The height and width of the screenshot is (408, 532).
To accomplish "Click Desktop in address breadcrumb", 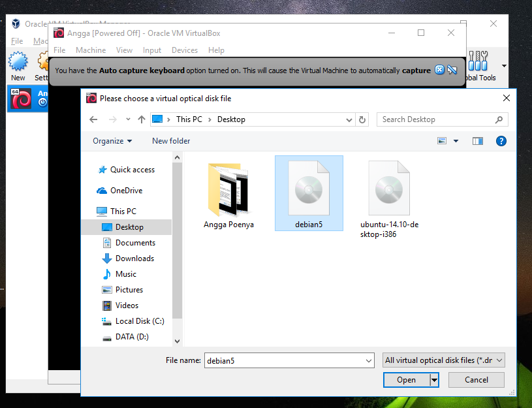I will 231,119.
